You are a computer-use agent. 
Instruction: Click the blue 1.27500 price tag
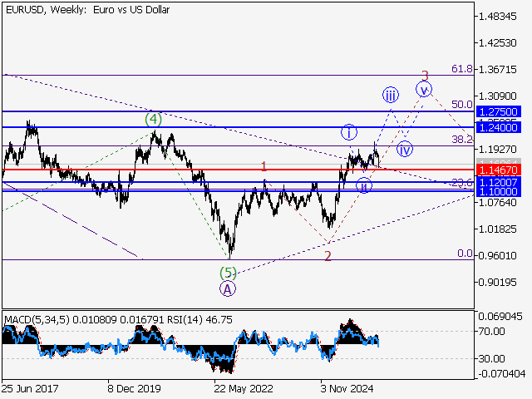point(499,111)
